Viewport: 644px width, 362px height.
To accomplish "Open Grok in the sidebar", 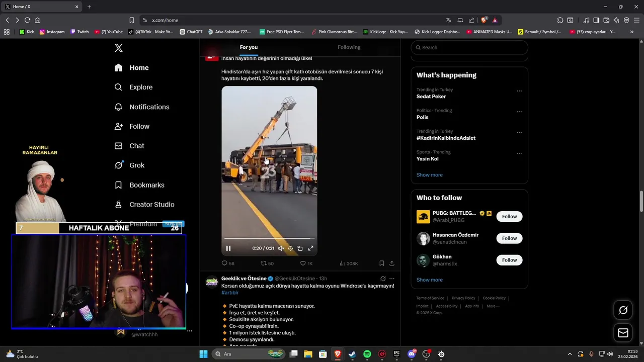I will click(x=129, y=165).
